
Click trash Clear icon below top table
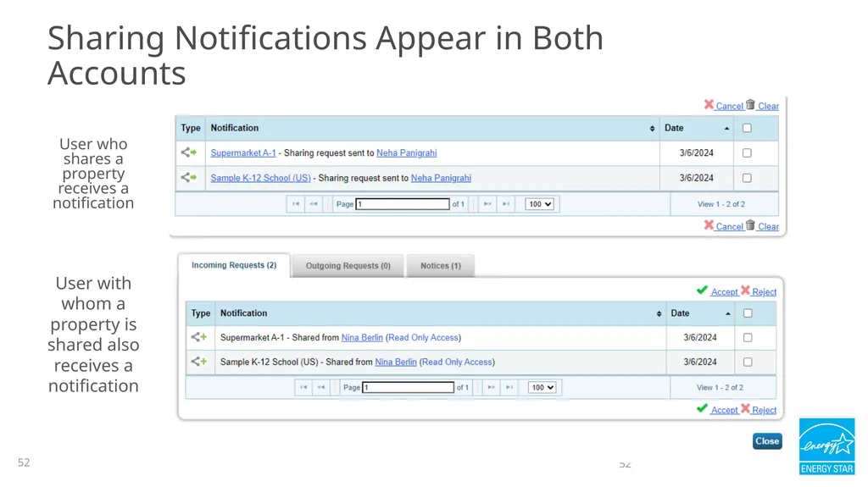pos(750,224)
